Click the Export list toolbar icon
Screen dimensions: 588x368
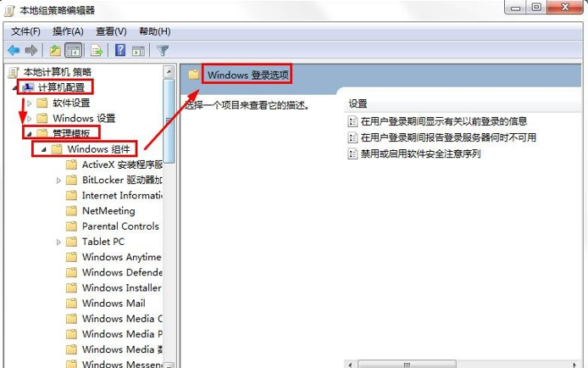(x=97, y=50)
